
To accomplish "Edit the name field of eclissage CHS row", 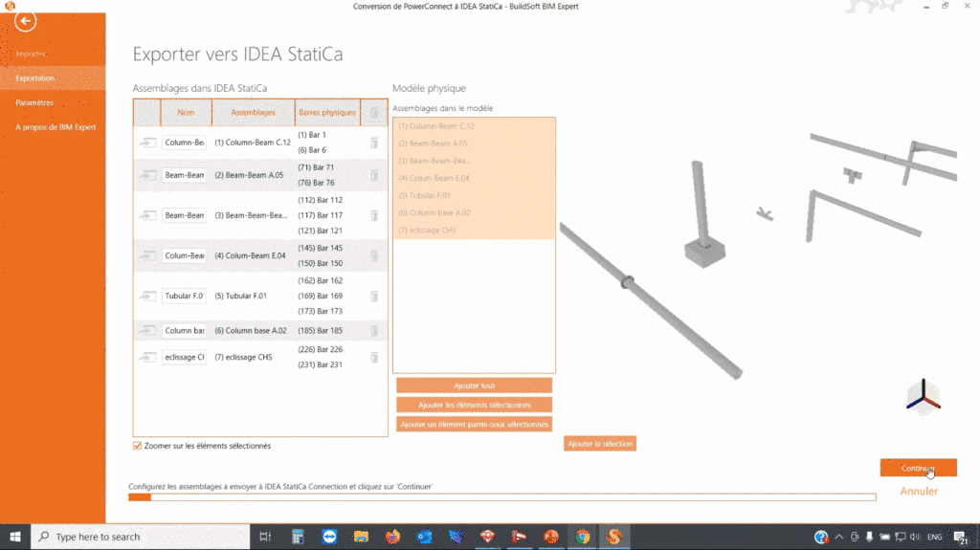I will click(x=185, y=357).
